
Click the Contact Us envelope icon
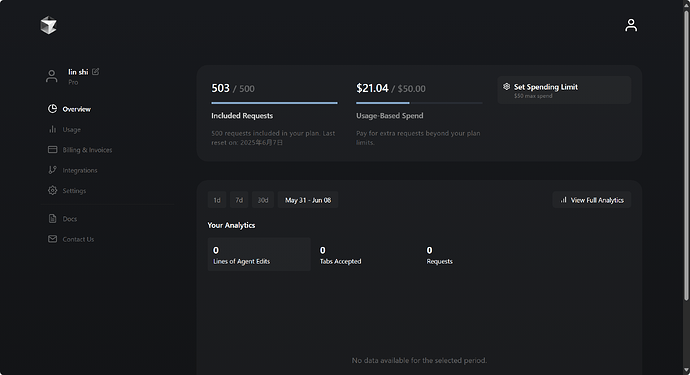(52, 239)
